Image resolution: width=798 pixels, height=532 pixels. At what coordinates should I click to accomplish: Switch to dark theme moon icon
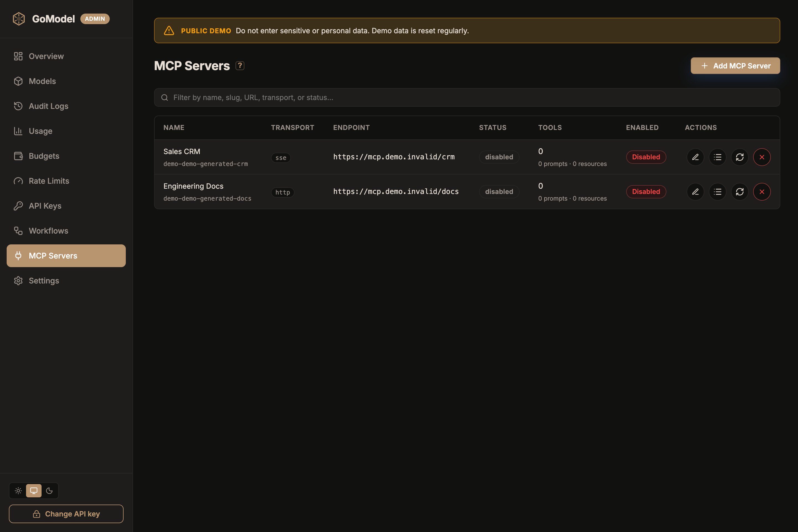49,491
